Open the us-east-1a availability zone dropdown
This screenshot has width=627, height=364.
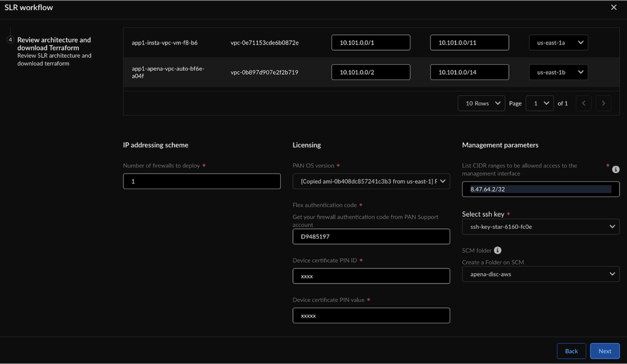pos(558,43)
